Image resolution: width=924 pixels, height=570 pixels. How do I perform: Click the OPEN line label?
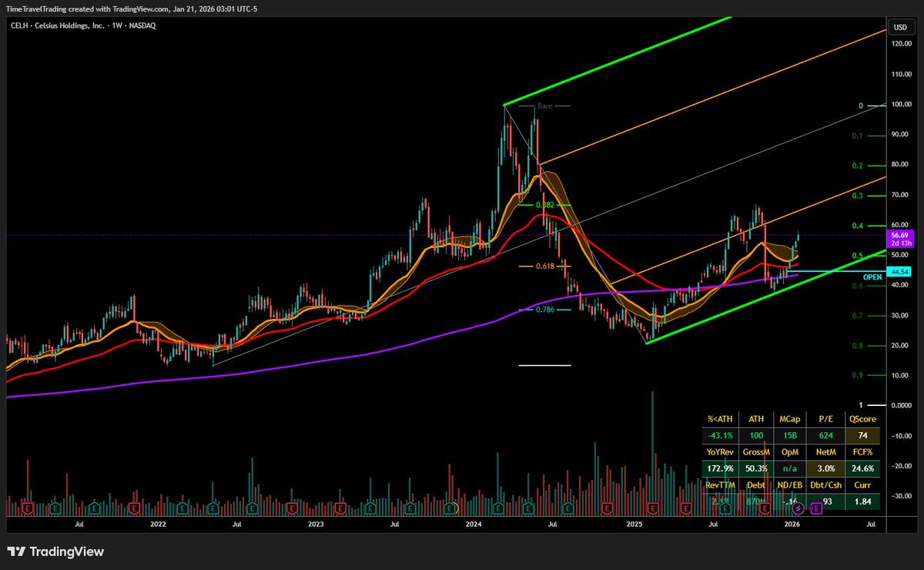tap(872, 277)
